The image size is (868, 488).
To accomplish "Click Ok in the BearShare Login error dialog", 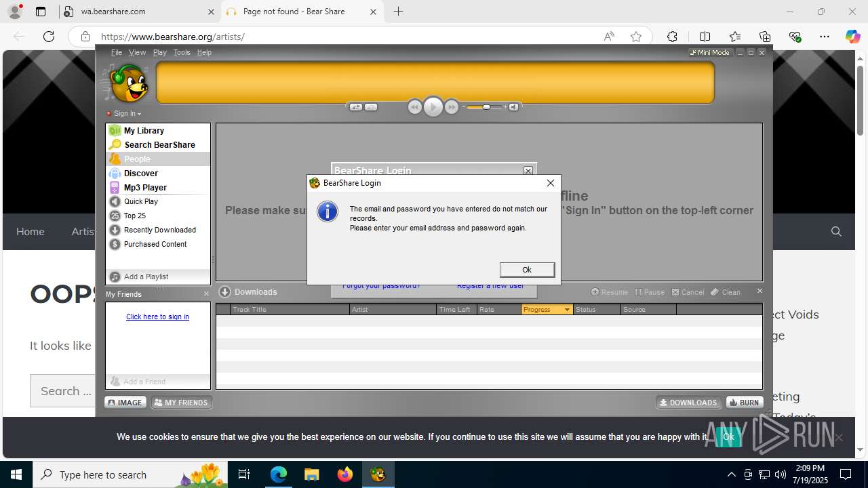I will click(527, 270).
